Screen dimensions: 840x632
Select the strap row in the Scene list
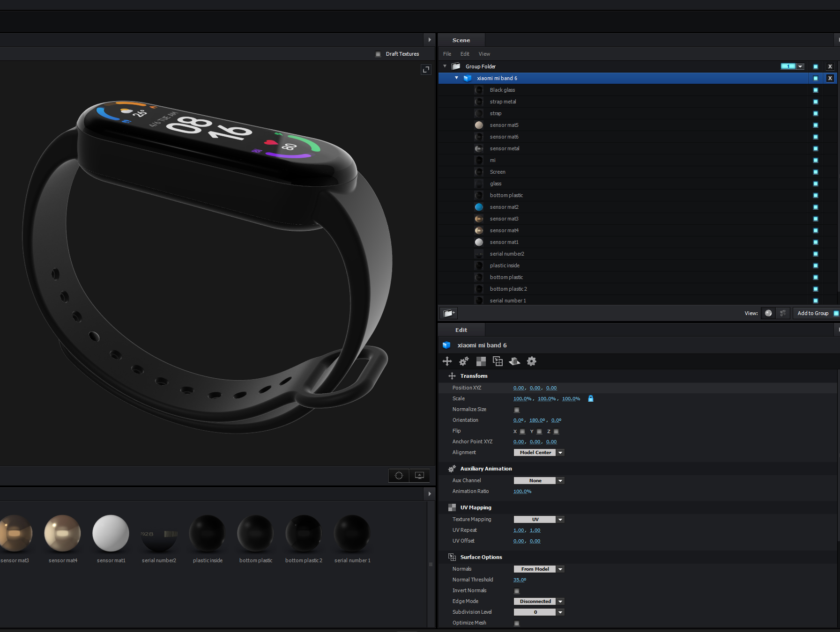(637, 113)
